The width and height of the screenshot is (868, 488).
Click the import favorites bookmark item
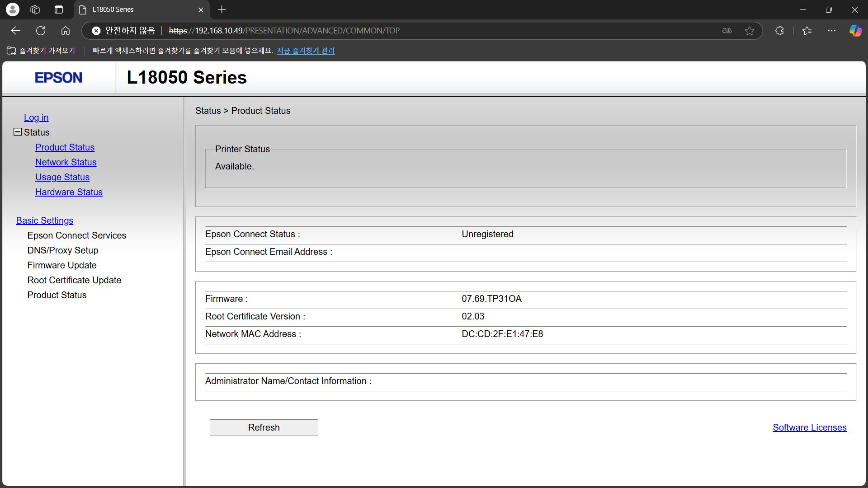[41, 51]
